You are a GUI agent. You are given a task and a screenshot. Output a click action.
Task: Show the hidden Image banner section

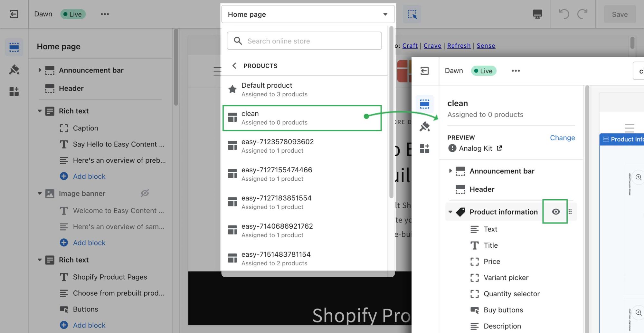tap(145, 193)
